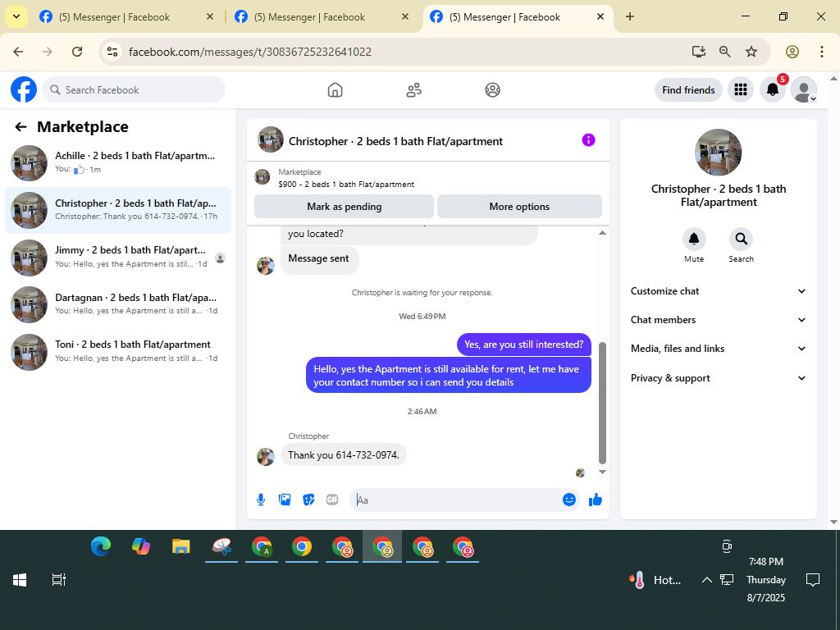
Task: Choose a sticker from the sticker icon
Action: (308, 500)
